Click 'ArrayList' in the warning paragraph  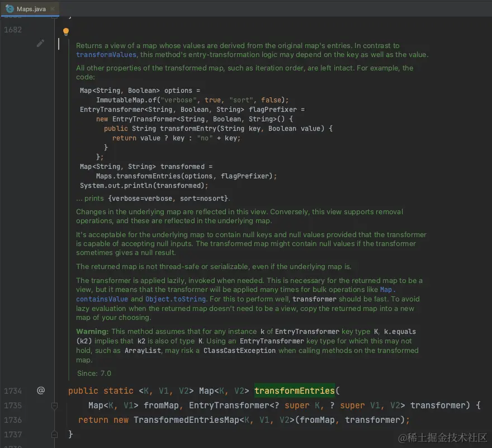[x=143, y=350]
